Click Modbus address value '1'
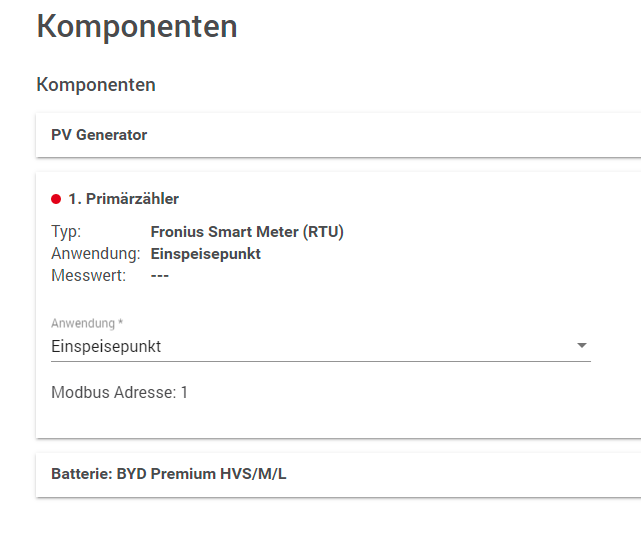 [x=184, y=393]
